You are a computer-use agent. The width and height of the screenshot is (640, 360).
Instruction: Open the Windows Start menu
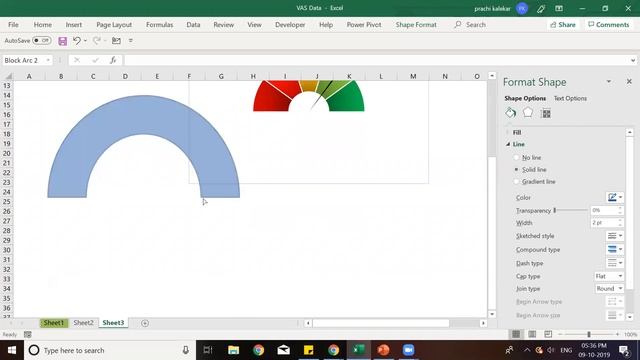[12, 350]
